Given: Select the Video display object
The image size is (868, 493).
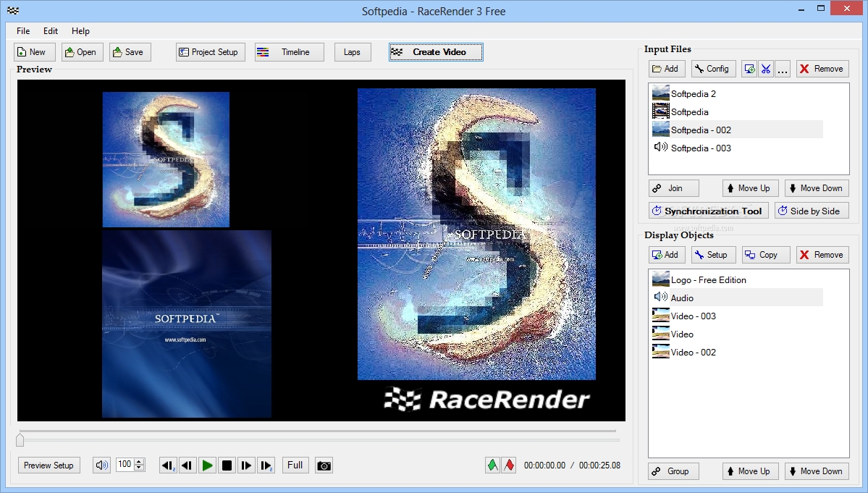Looking at the screenshot, I should point(738,334).
